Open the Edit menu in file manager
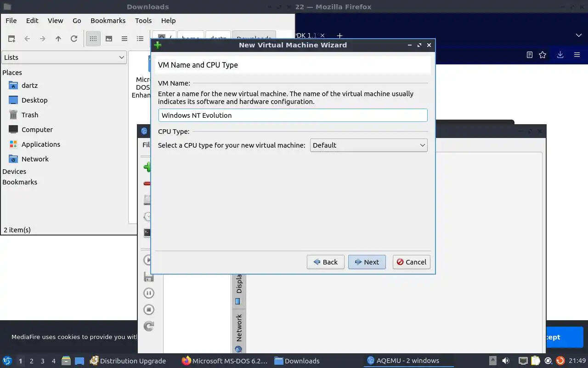588x368 pixels. (x=32, y=20)
